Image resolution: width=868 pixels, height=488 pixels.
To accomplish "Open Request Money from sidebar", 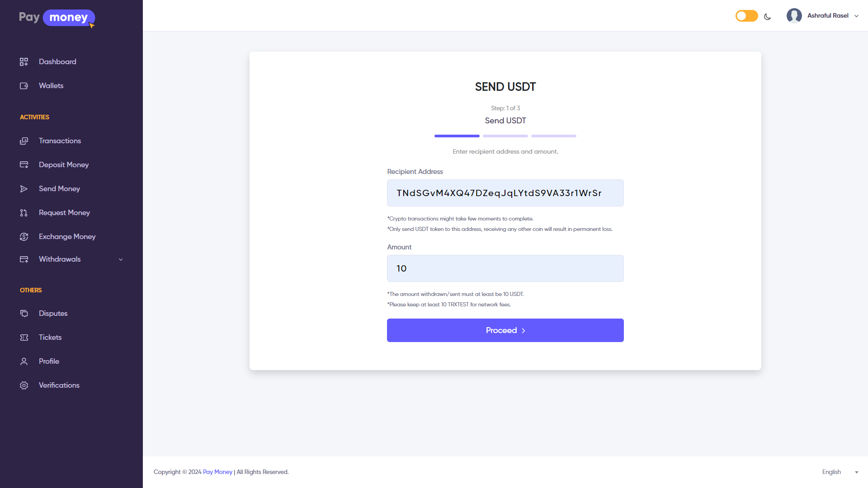I will pyautogui.click(x=64, y=213).
